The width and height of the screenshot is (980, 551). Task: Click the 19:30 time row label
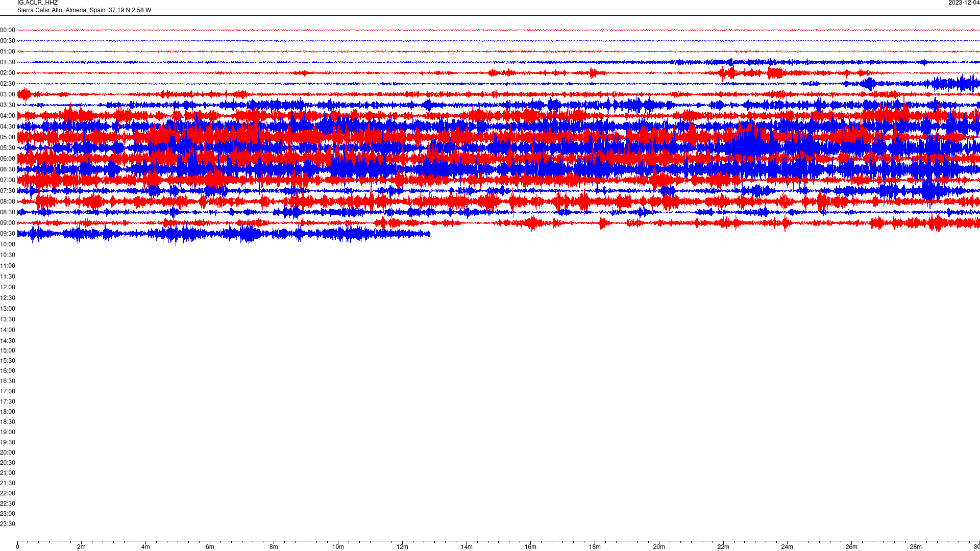click(x=8, y=442)
